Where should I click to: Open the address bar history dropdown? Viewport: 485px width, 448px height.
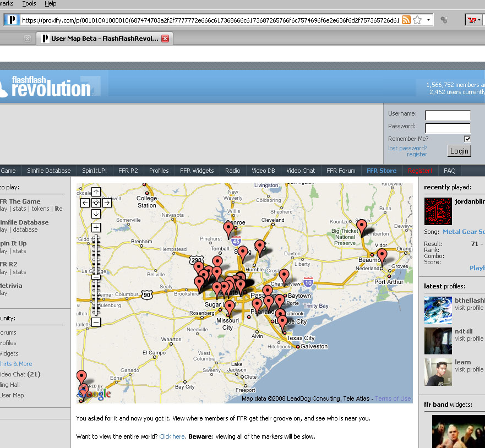tap(428, 20)
